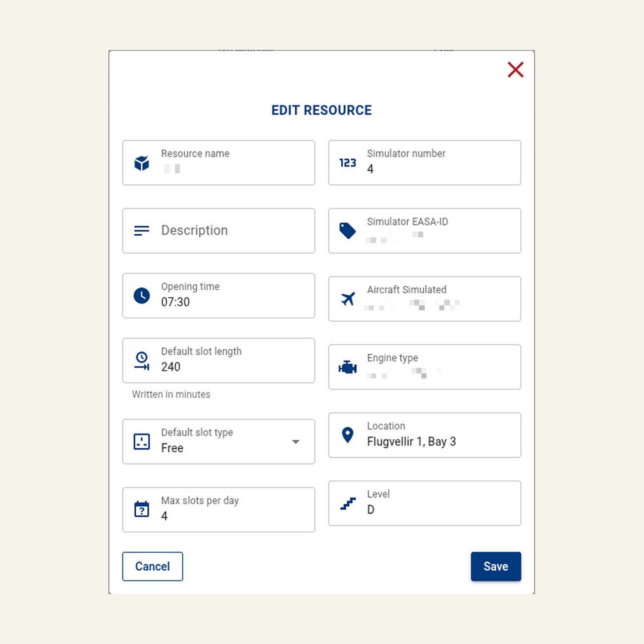This screenshot has width=644, height=644.
Task: Click the lines icon beside Description
Action: 142,231
